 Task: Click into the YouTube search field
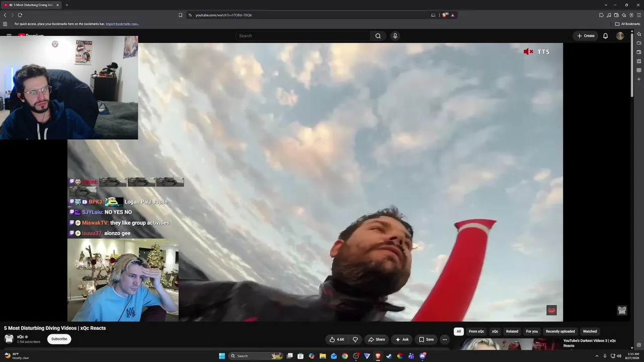pos(303,36)
